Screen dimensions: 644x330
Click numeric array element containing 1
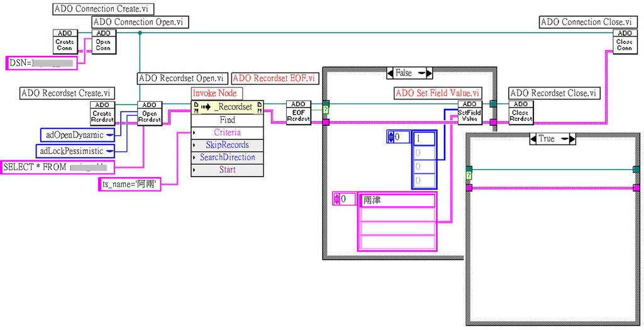coord(424,139)
